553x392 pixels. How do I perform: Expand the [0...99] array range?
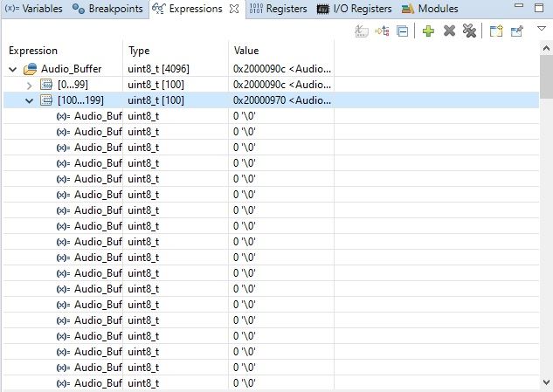coord(30,86)
